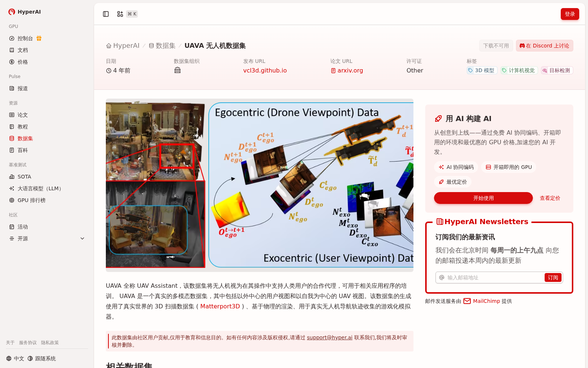This screenshot has height=368, width=588.
Task: Click the 在 Discord 上讨论 button
Action: (544, 46)
